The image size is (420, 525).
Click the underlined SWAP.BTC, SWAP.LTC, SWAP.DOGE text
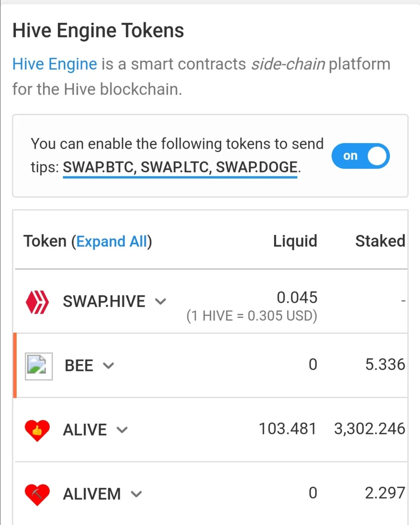[x=180, y=167]
